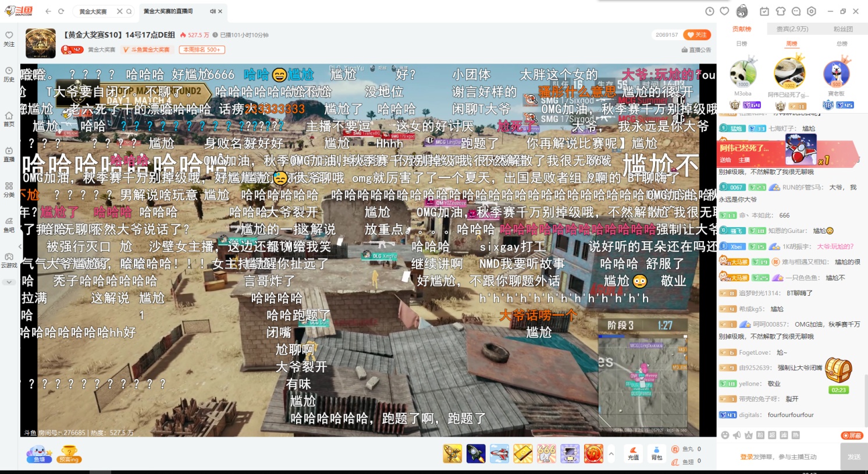The width and height of the screenshot is (868, 474).
Task: Click the 热 hot chat toolbar icon
Action: 795,435
